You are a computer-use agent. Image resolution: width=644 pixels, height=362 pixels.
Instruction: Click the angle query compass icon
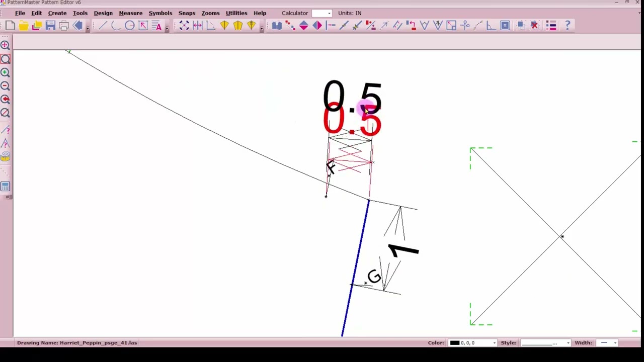pos(5,144)
